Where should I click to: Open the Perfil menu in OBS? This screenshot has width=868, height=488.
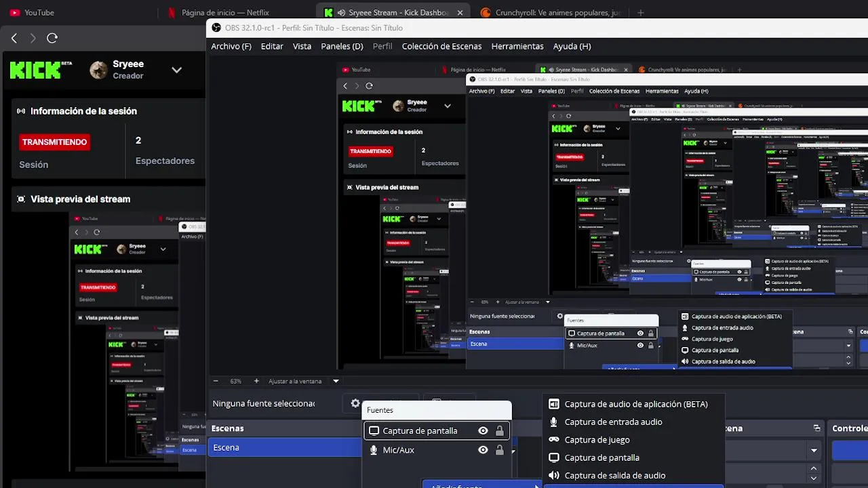click(x=382, y=46)
